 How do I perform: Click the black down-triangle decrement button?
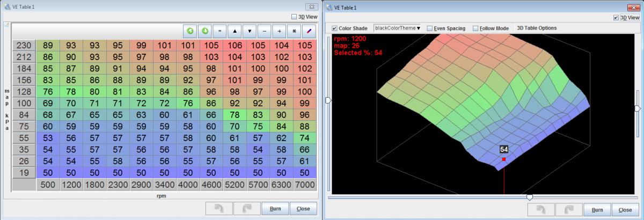(250, 31)
